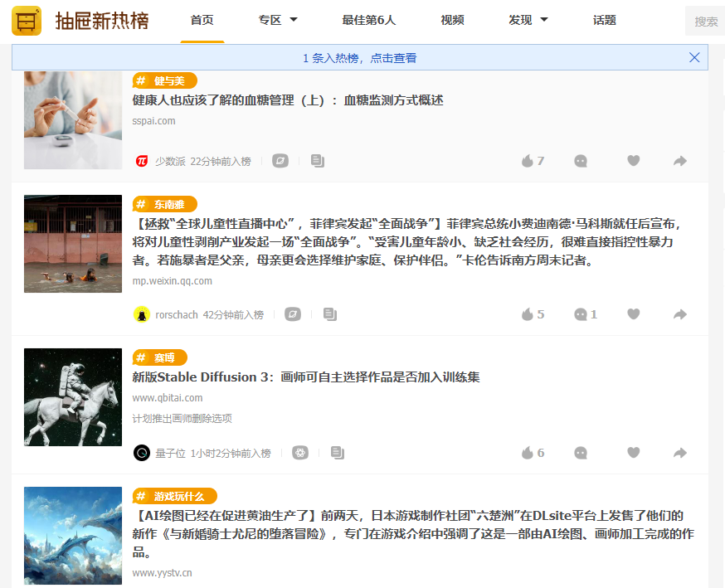Click the 抽屉新热榜 logo icon

pyautogui.click(x=27, y=20)
